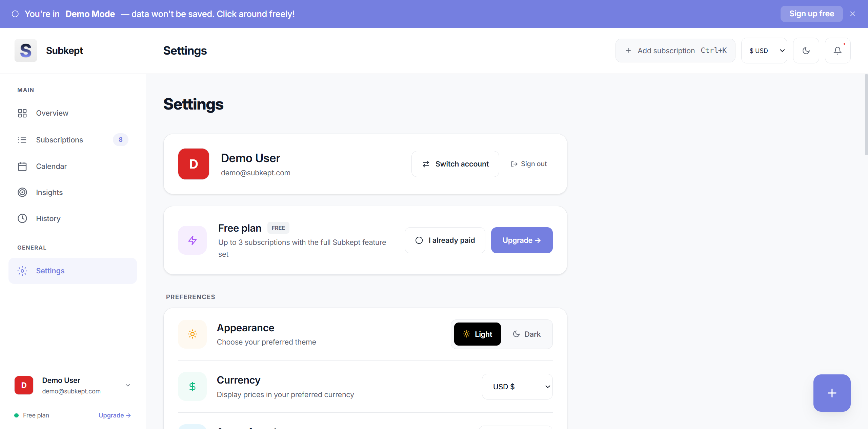The height and width of the screenshot is (429, 868).
Task: Click the PREFERENCES section heading
Action: point(190,297)
